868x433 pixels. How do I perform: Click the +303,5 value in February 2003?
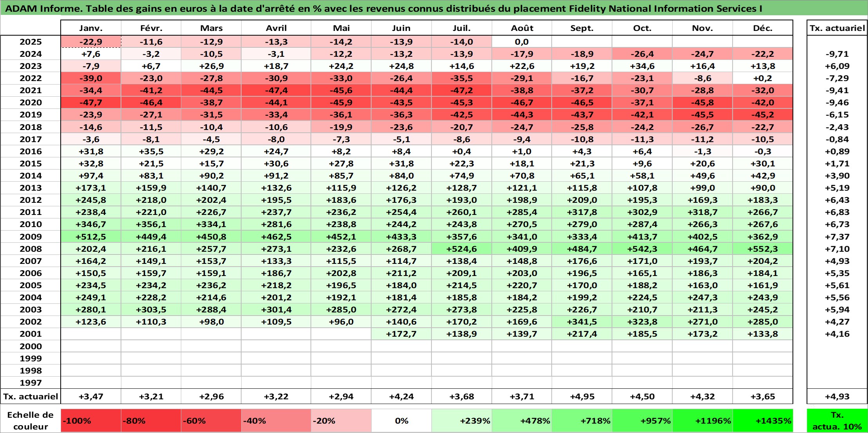click(x=151, y=310)
